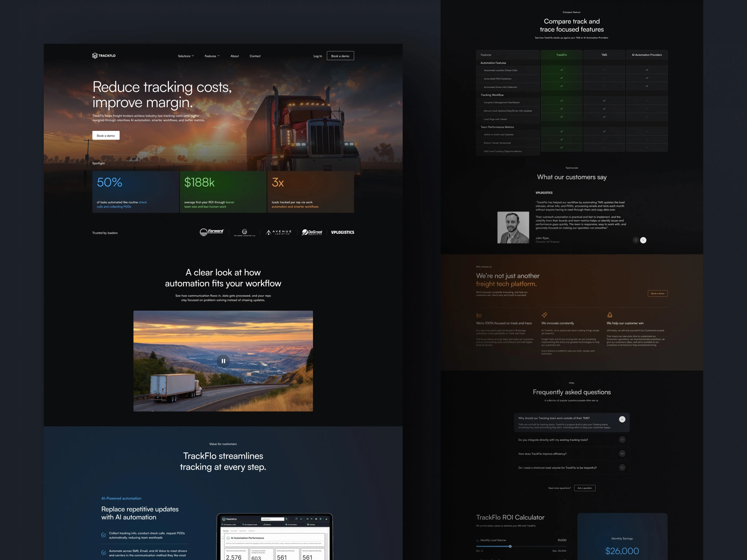
Task: Click the Log In link
Action: [318, 56]
